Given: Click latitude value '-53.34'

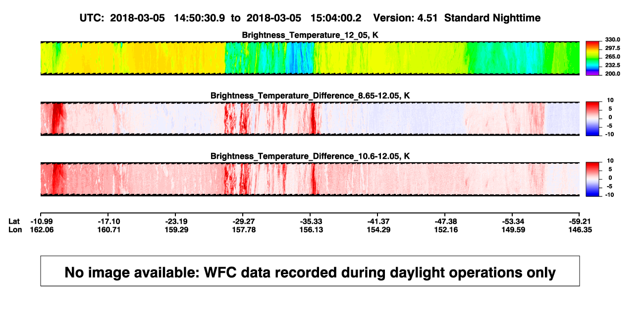Looking at the screenshot, I should tap(513, 221).
